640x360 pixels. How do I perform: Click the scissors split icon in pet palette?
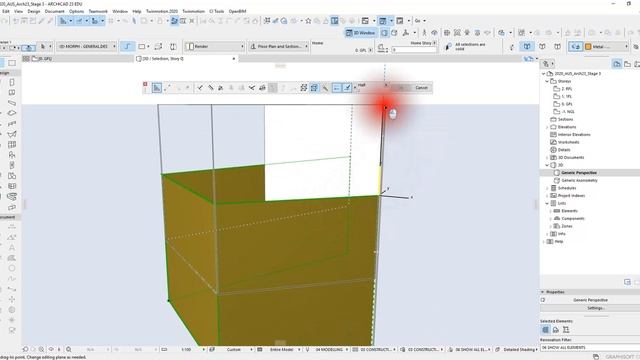(x=252, y=88)
